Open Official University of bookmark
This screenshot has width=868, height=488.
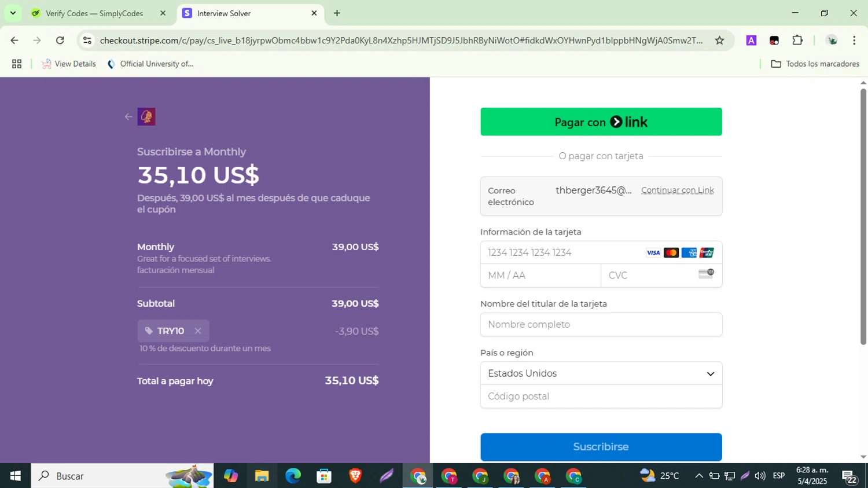(x=150, y=64)
